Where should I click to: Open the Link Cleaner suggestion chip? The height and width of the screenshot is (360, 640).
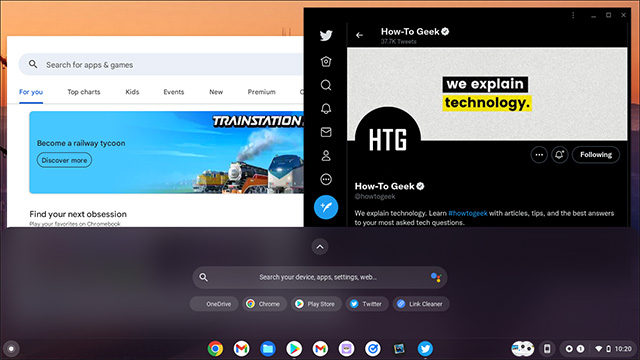pyautogui.click(x=421, y=304)
